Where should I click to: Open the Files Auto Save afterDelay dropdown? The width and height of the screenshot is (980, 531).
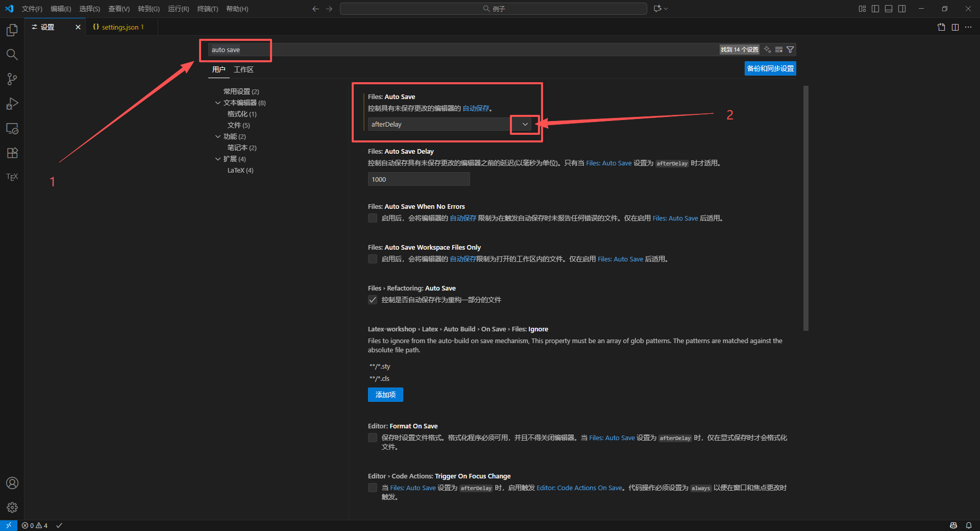tap(450, 124)
